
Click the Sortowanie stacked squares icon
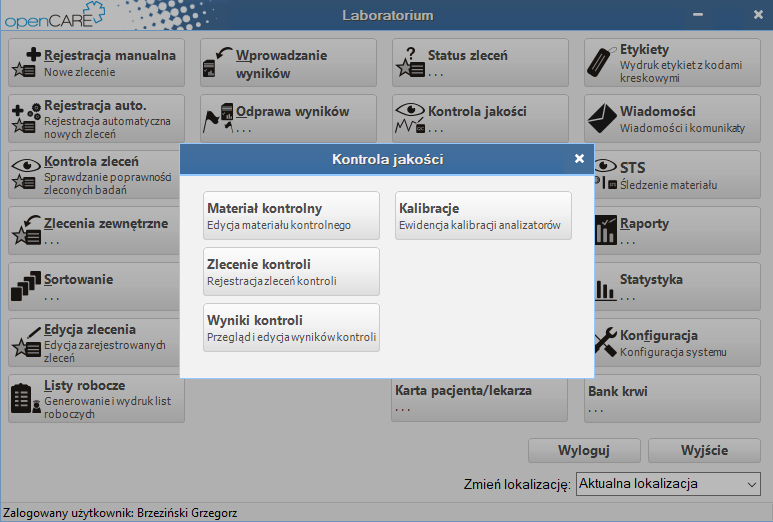pos(26,285)
